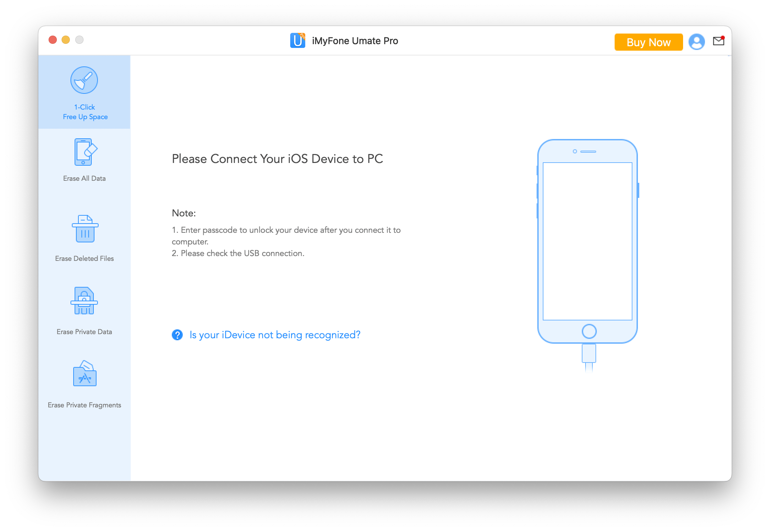770x532 pixels.
Task: Click the blue question mark help icon
Action: [177, 335]
